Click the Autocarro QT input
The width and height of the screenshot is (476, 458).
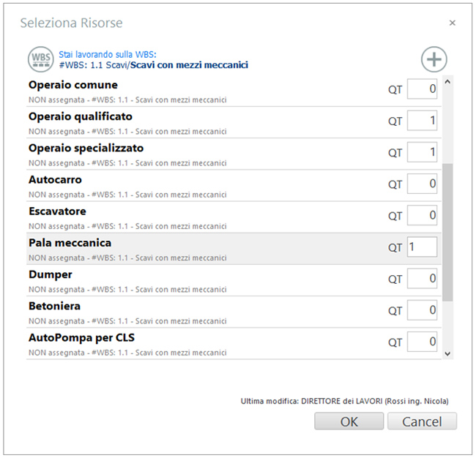(422, 184)
